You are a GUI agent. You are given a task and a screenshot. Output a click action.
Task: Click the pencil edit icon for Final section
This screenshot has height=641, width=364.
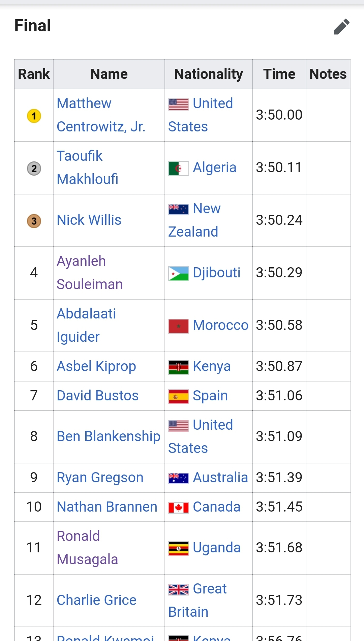(x=341, y=27)
